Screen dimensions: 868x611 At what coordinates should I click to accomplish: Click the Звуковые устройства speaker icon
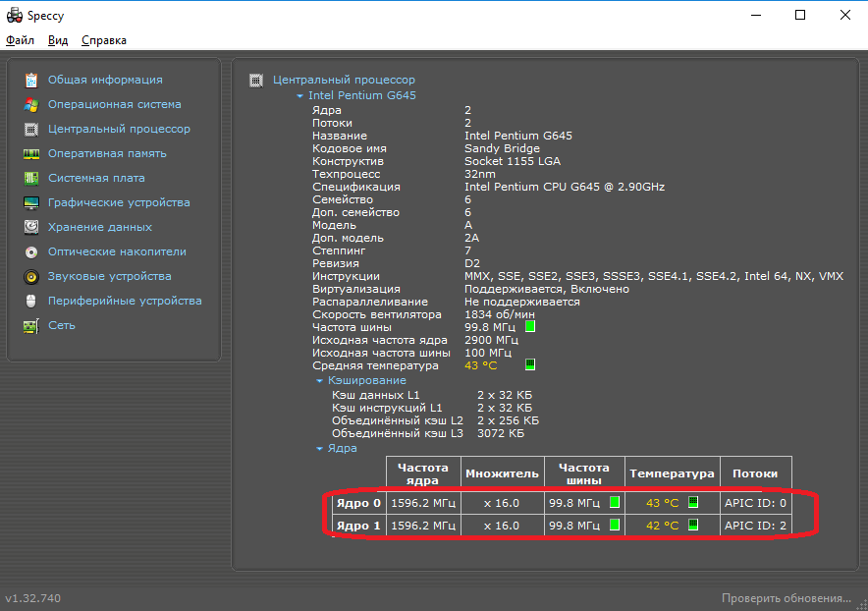pyautogui.click(x=31, y=276)
